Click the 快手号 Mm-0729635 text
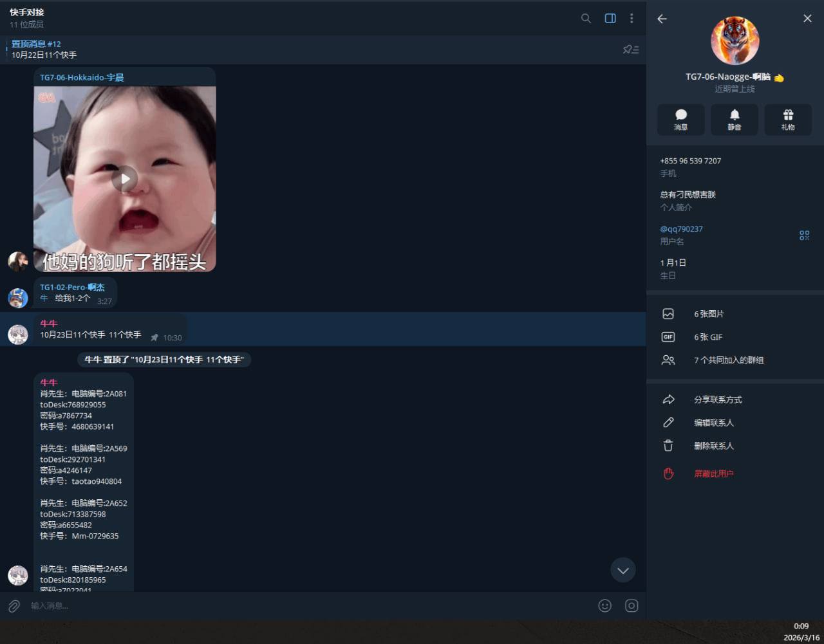Image resolution: width=824 pixels, height=644 pixels. click(79, 536)
